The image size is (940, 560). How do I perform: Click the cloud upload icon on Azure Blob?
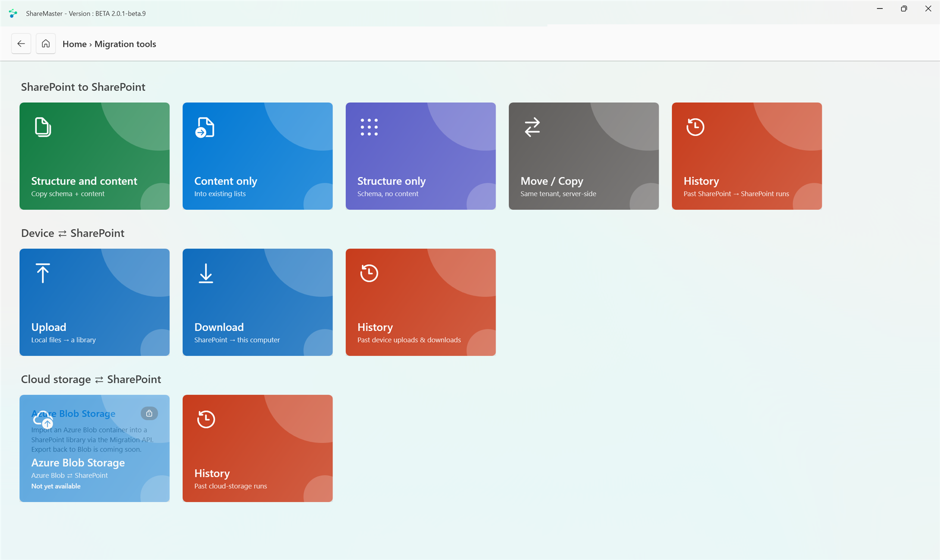tap(43, 420)
